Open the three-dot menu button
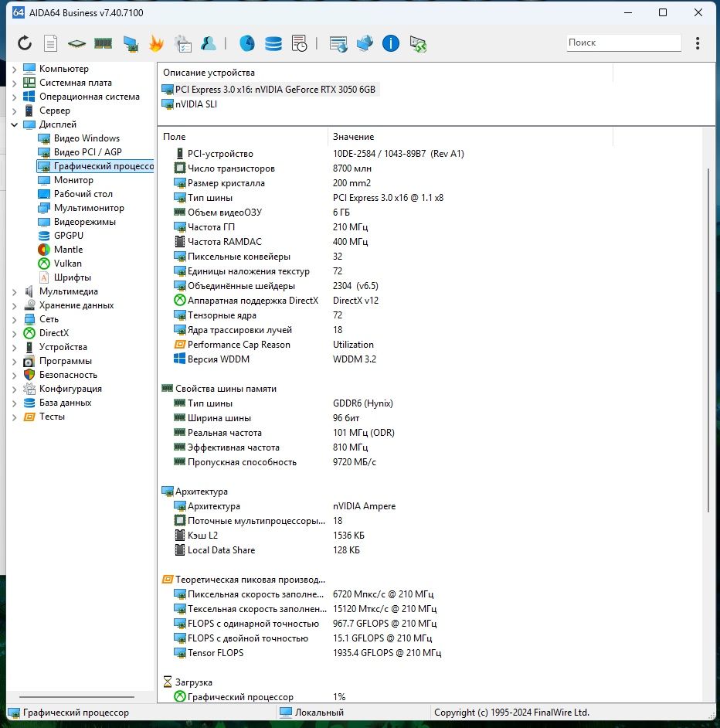 click(698, 43)
